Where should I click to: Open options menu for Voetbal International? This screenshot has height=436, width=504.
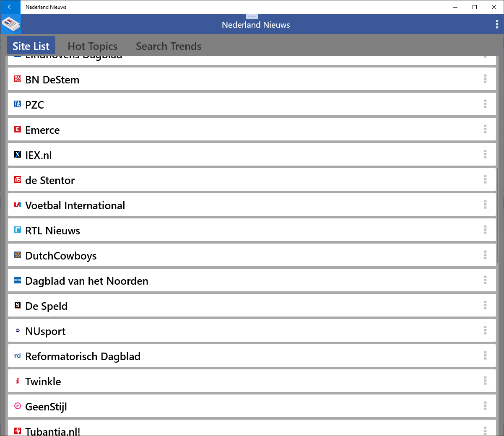pyautogui.click(x=485, y=205)
